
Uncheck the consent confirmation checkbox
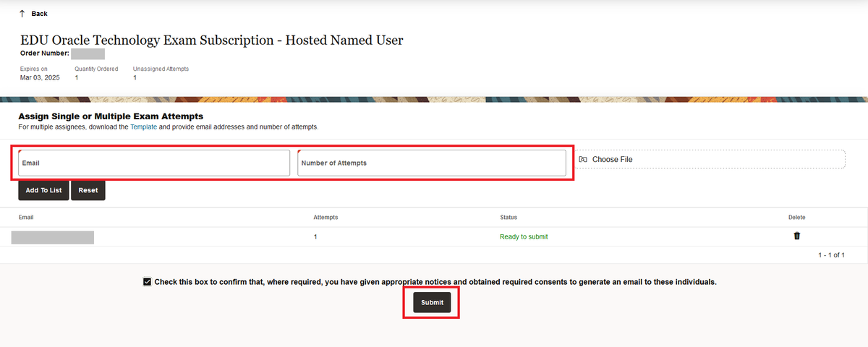[x=148, y=282]
